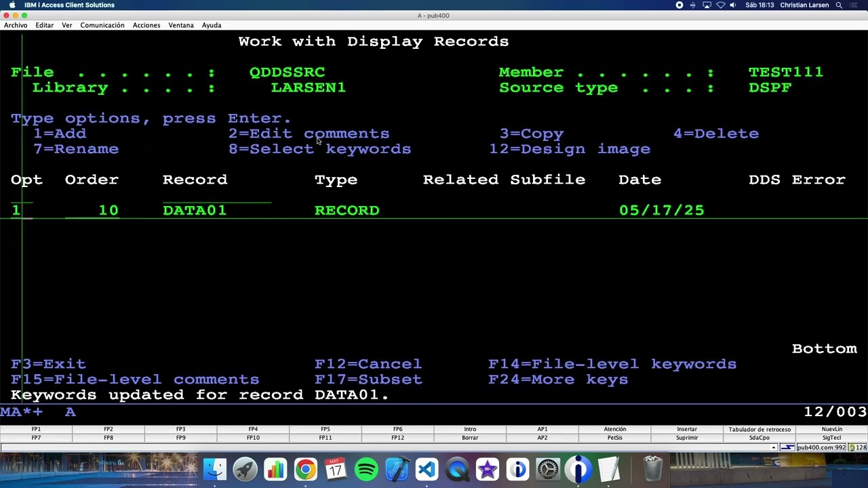Click F24=More keys text
Viewport: 868px width, 488px height.
558,380
